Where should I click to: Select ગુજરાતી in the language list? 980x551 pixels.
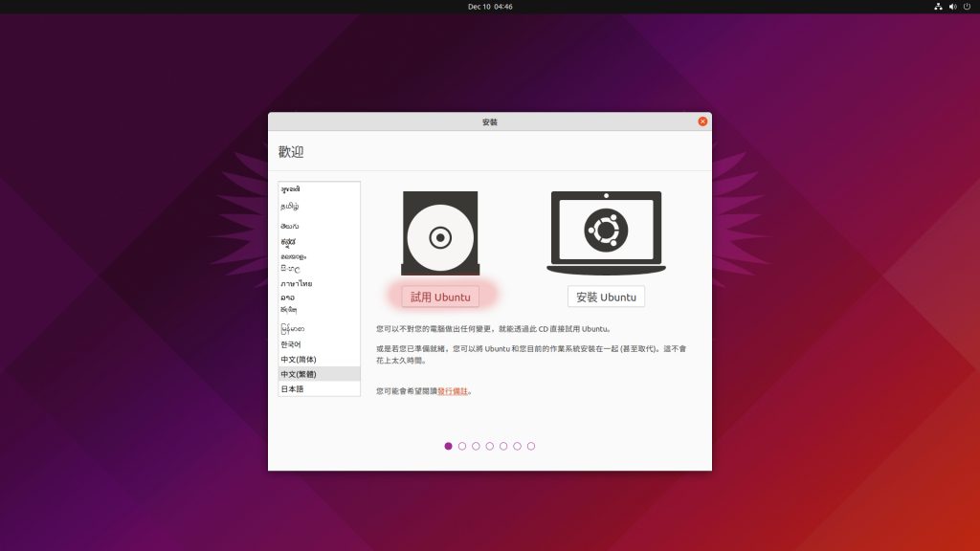pyautogui.click(x=319, y=189)
